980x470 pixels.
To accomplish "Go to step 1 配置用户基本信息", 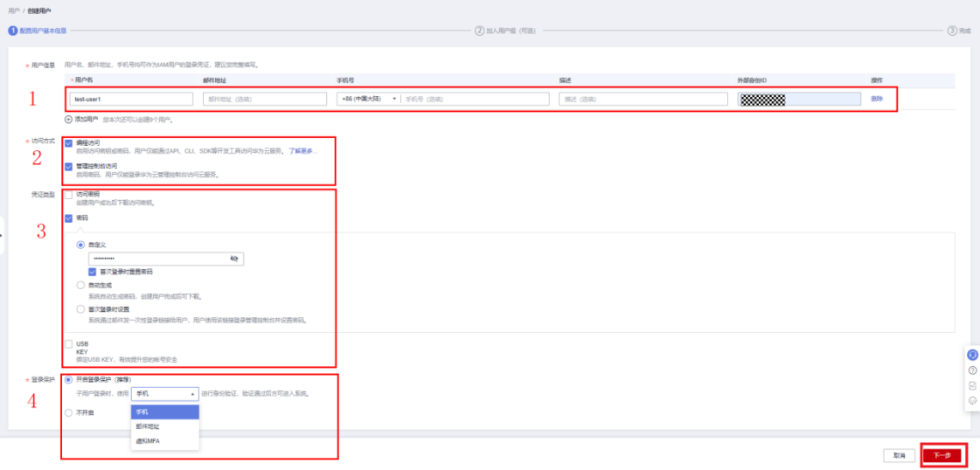I will tap(38, 30).
